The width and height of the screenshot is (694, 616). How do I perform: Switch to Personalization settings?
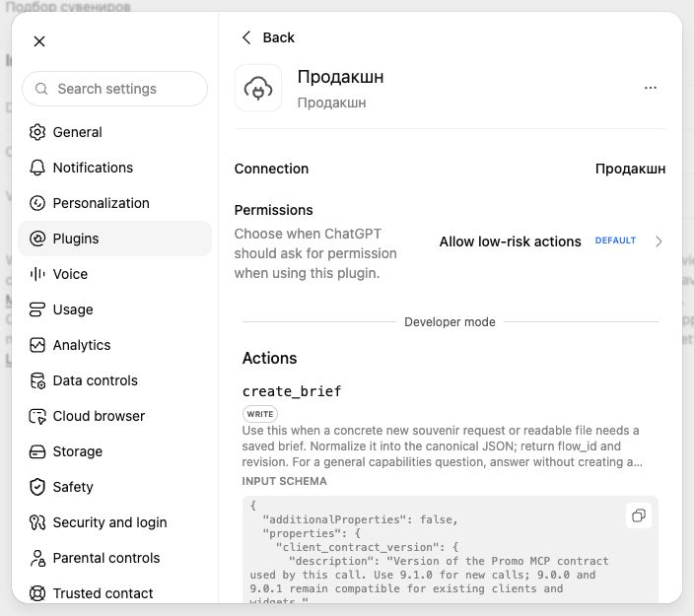coord(114,203)
